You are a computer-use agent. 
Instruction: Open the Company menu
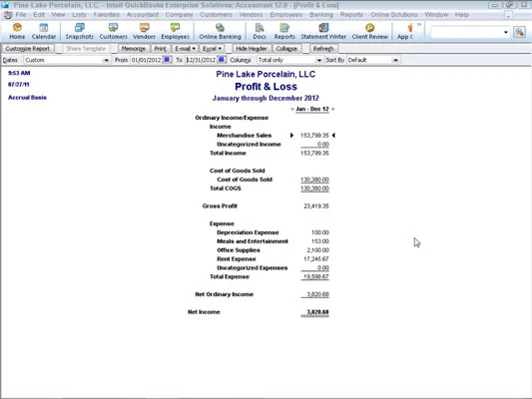[x=179, y=15]
